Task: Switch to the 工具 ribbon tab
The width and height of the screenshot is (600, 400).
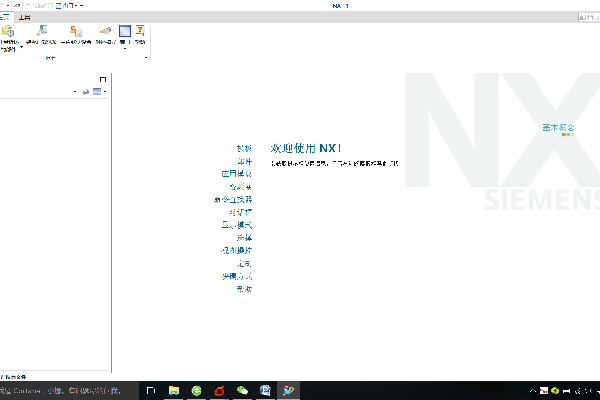Action: pos(24,18)
